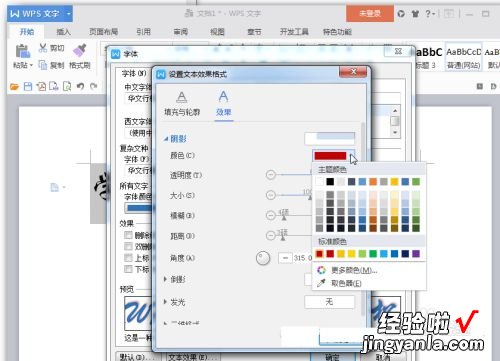Screen dimensions: 500x361
Task: Select the 效果 tab
Action: (223, 104)
